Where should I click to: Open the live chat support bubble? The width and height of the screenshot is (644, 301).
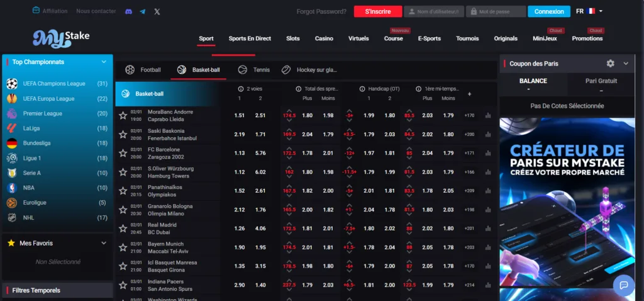(624, 285)
